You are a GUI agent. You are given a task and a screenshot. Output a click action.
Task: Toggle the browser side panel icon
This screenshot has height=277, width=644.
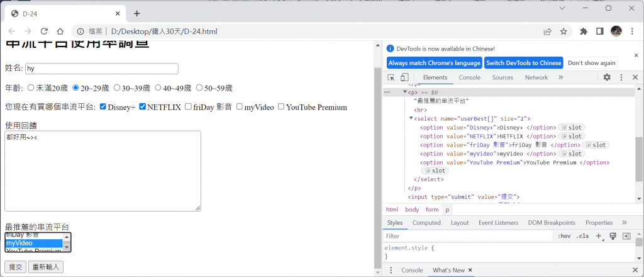pos(599,31)
